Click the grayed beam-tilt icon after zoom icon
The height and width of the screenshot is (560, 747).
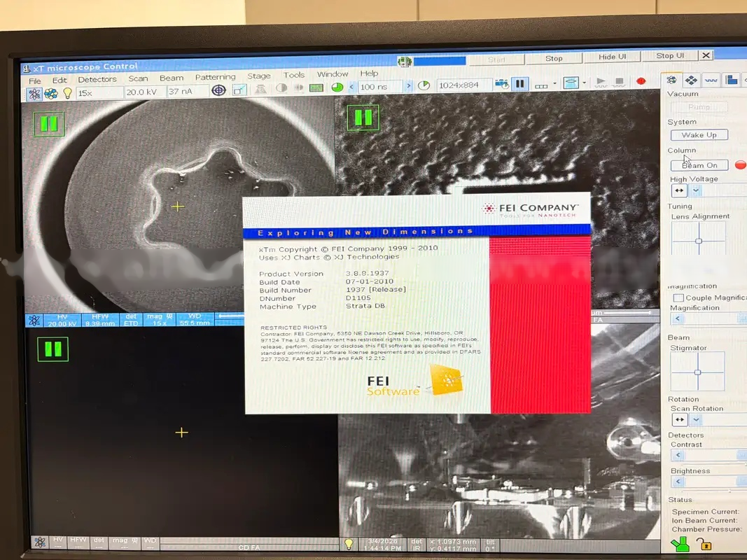[x=260, y=89]
